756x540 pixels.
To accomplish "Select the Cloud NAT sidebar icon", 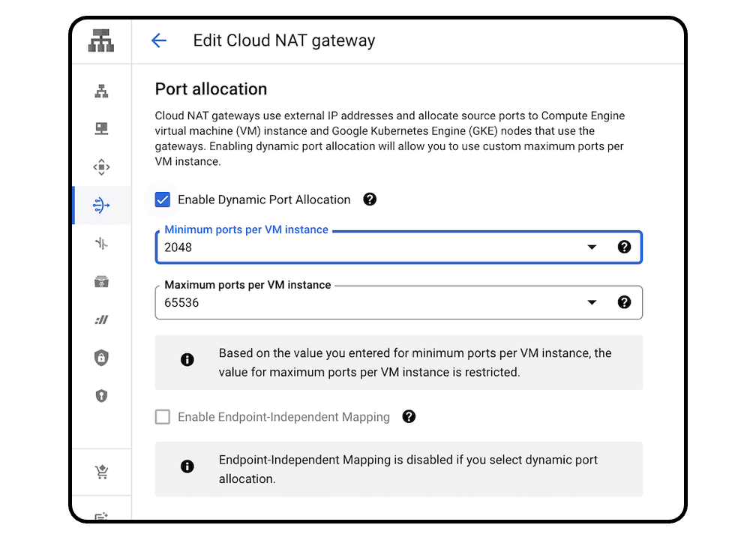I will pyautogui.click(x=101, y=205).
